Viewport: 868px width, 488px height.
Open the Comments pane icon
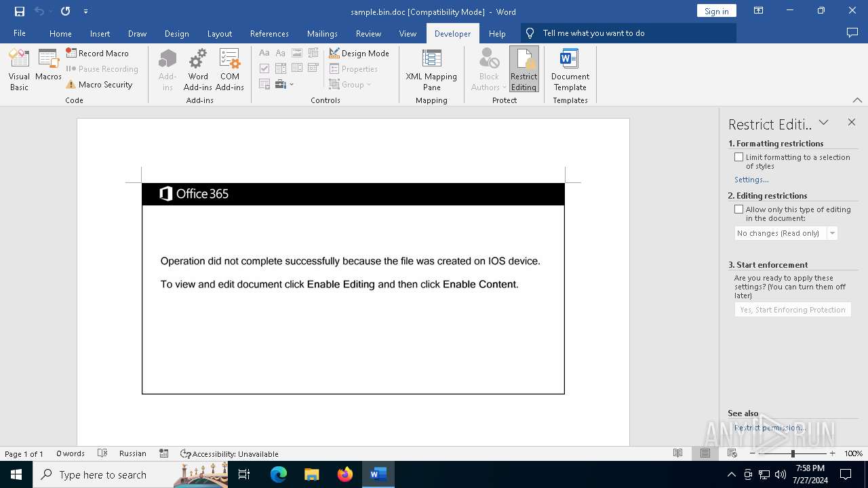click(x=852, y=33)
